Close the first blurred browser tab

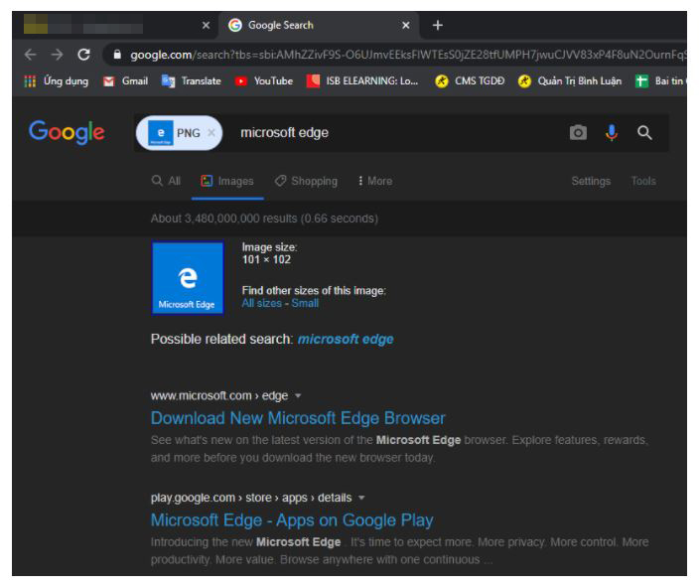[x=206, y=26]
